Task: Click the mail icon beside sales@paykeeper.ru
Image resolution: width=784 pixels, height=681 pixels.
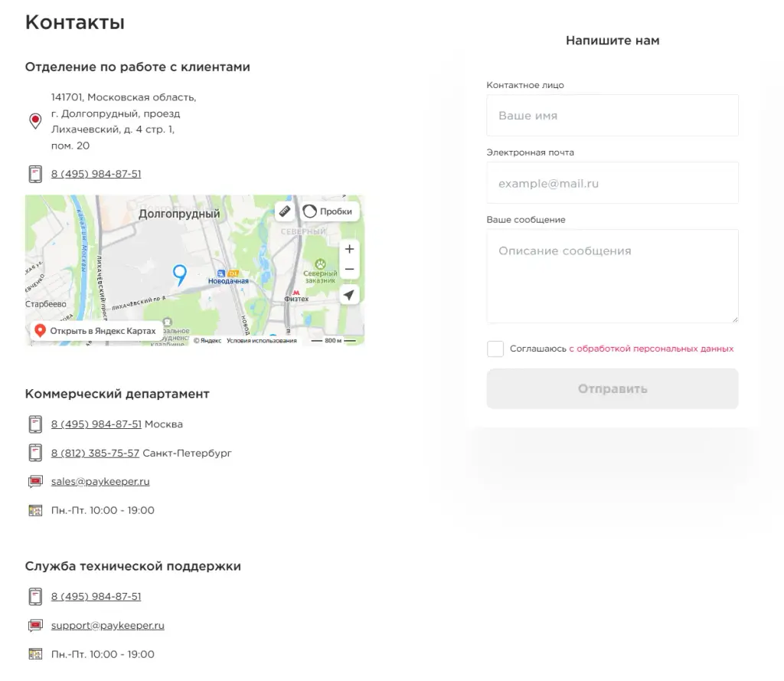Action: [x=35, y=481]
